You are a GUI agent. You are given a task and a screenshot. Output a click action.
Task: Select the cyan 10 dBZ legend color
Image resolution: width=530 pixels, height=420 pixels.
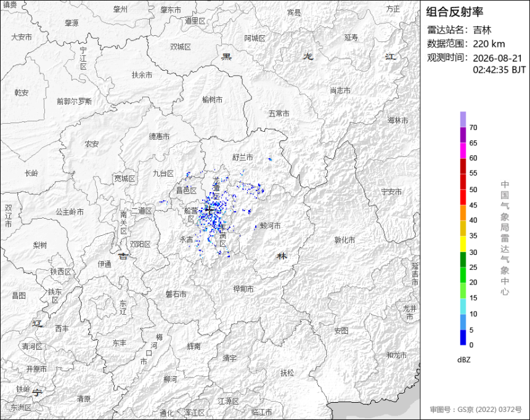pos(463,306)
